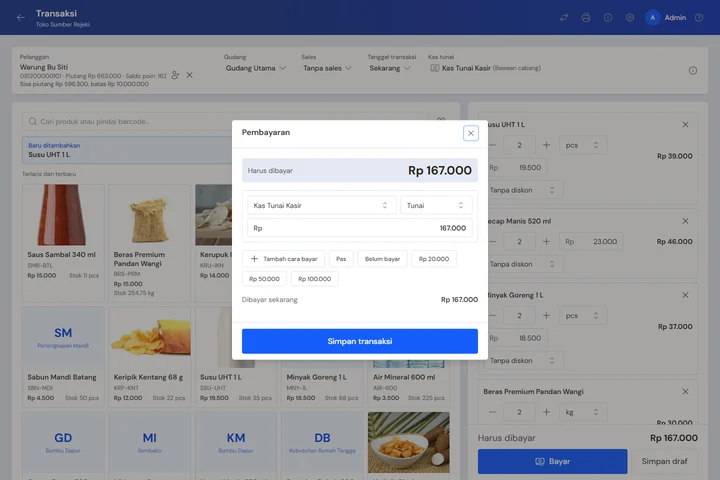
Task: Click the printer icon in header
Action: click(586, 17)
